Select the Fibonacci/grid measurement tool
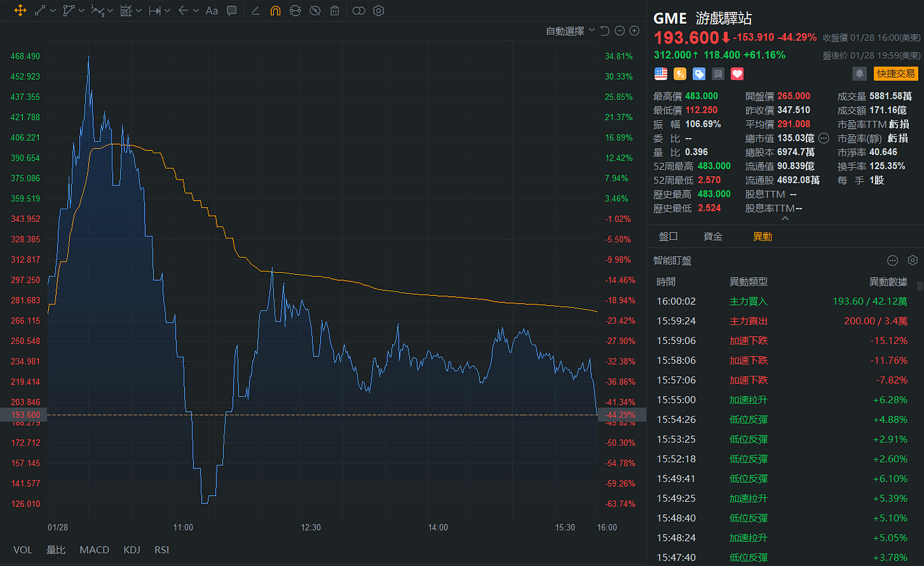Viewport: 924px width, 566px height. (x=127, y=11)
